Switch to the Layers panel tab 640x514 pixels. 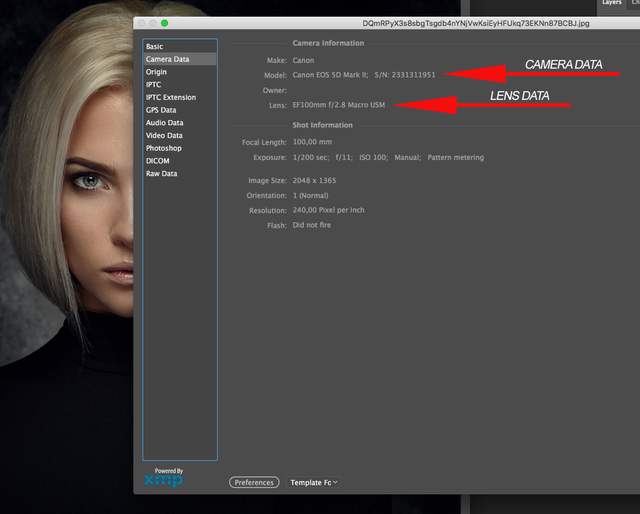tap(611, 3)
